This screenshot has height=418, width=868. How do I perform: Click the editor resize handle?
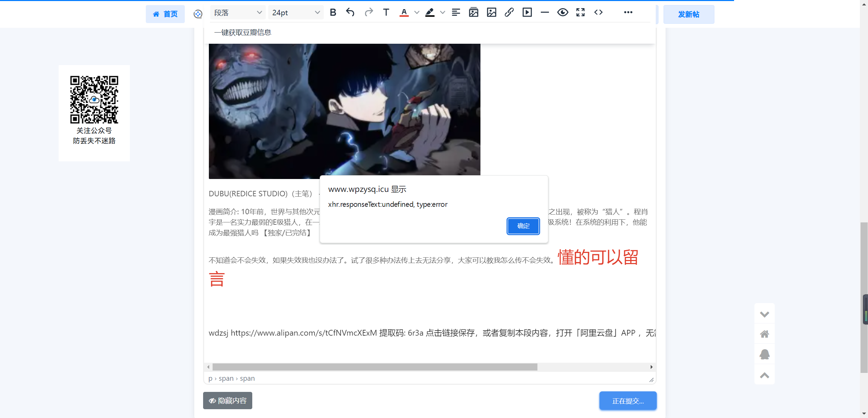click(x=651, y=380)
